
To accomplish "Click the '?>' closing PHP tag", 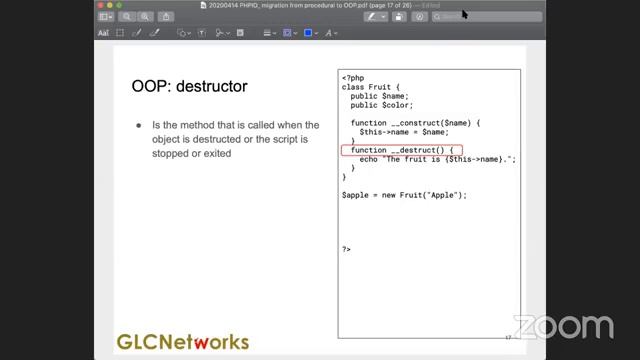I will [346, 249].
